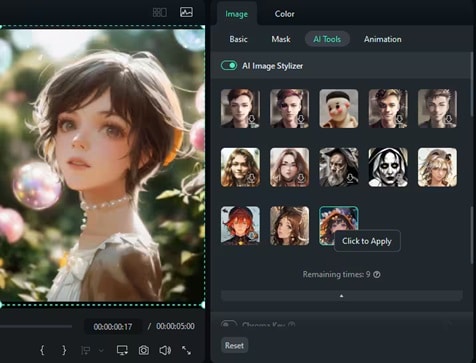The height and width of the screenshot is (363, 476).
Task: Click the split-screen compare view icon
Action: pyautogui.click(x=160, y=13)
